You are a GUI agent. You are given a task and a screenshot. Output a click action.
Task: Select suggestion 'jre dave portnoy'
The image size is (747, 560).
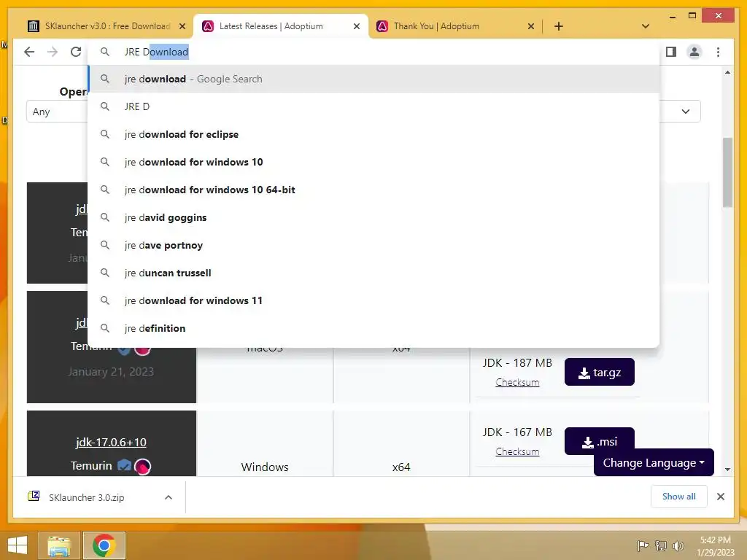click(374, 245)
